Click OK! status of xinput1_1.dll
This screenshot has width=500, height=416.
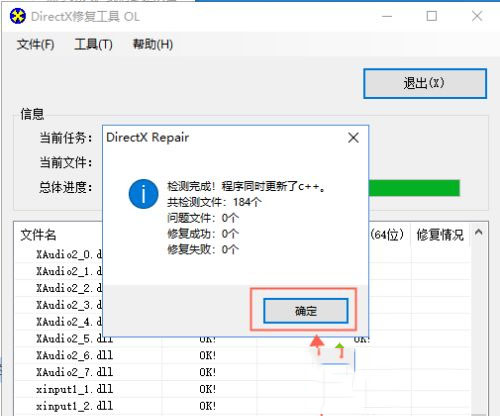[x=208, y=389]
